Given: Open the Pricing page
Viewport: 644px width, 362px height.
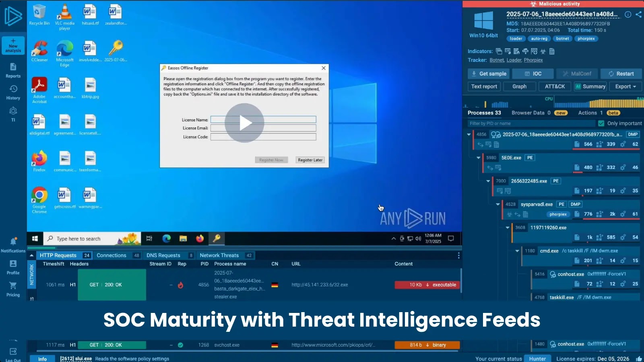Looking at the screenshot, I should [13, 289].
